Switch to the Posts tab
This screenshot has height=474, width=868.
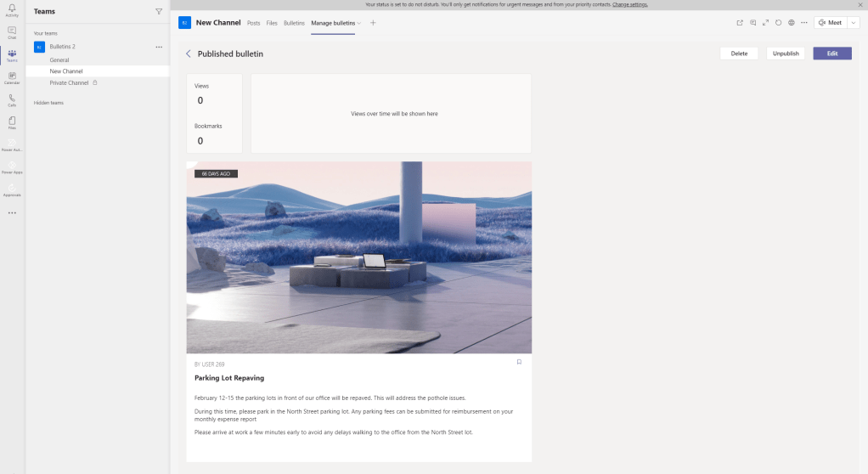pos(253,23)
